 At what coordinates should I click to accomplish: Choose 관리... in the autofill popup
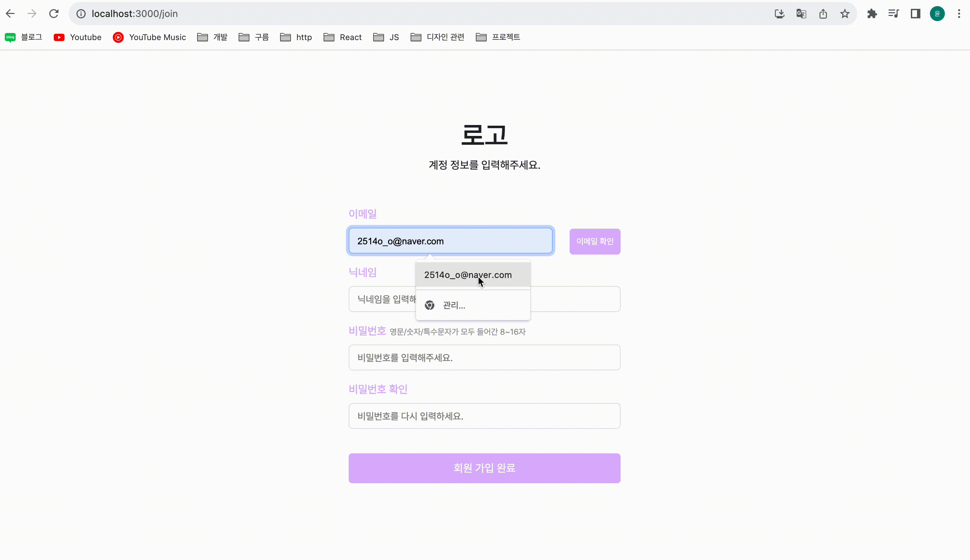click(454, 305)
